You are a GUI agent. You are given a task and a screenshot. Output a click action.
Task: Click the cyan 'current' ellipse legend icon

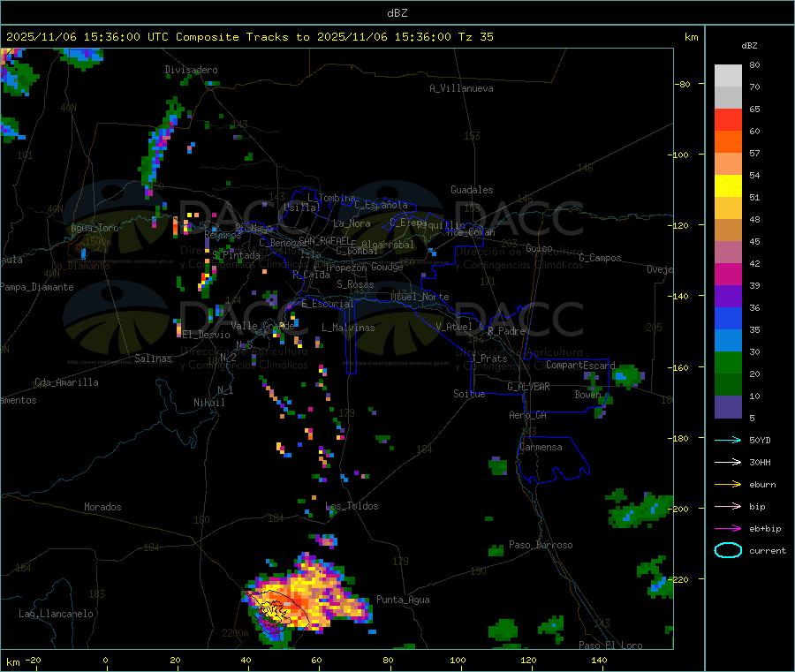(728, 550)
